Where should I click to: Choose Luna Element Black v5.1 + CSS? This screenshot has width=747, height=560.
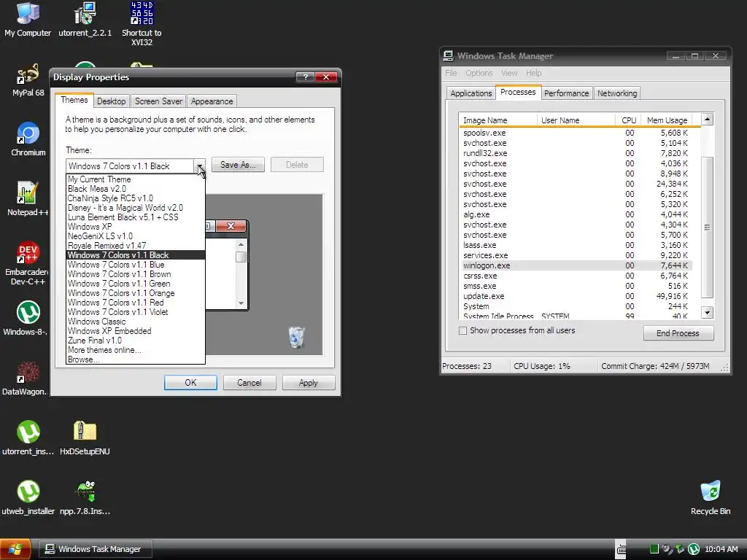click(x=135, y=217)
